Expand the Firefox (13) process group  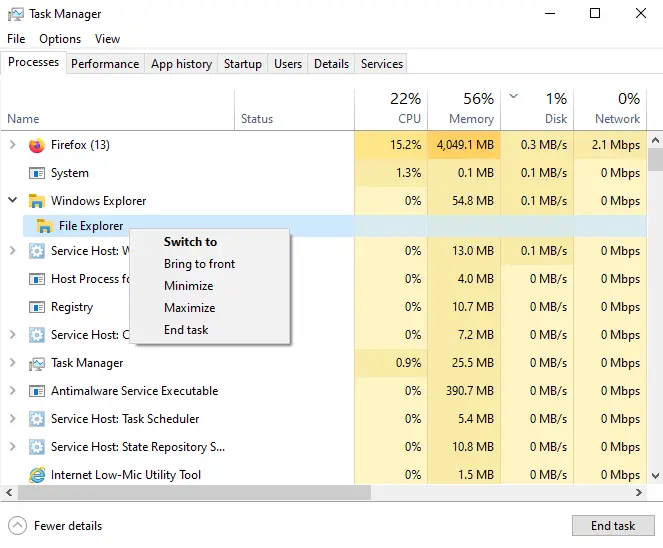(13, 145)
